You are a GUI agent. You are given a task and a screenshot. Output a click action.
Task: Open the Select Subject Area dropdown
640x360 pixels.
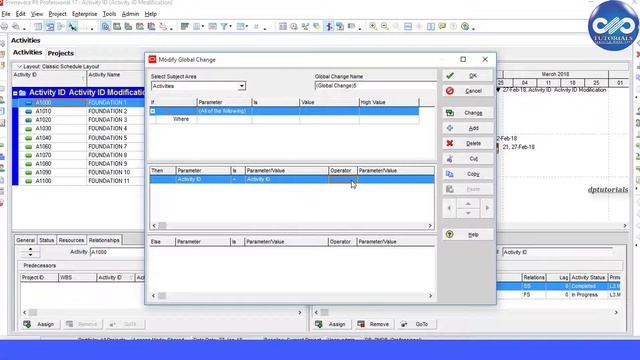242,86
